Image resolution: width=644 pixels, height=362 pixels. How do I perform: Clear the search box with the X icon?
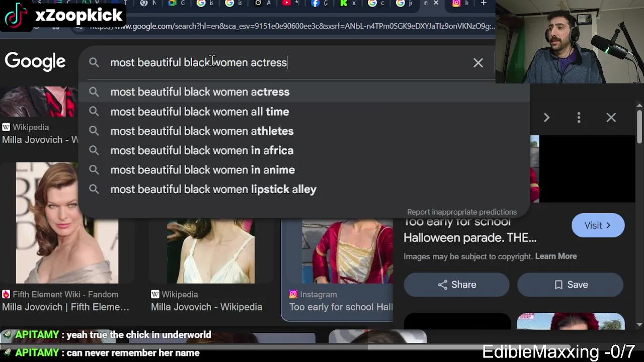[478, 63]
